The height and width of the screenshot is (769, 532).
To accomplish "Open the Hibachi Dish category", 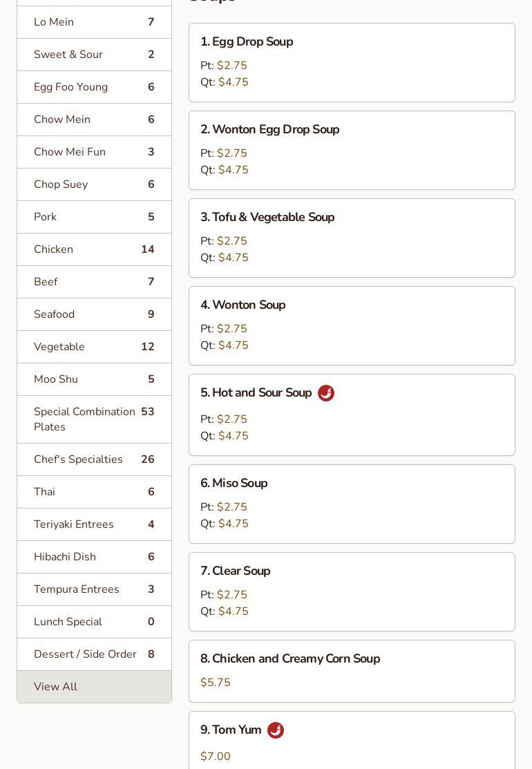I will point(94,557).
